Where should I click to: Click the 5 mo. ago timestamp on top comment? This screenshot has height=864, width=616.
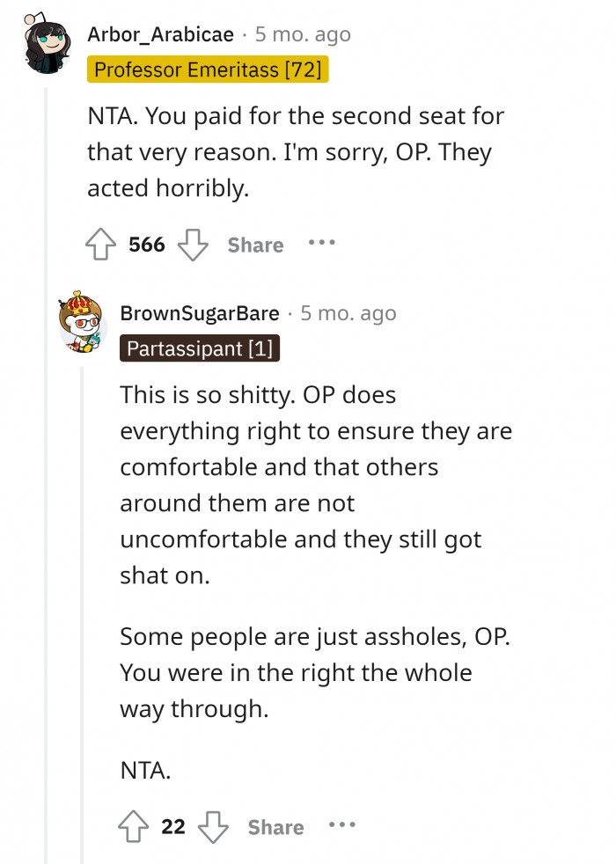(x=302, y=34)
